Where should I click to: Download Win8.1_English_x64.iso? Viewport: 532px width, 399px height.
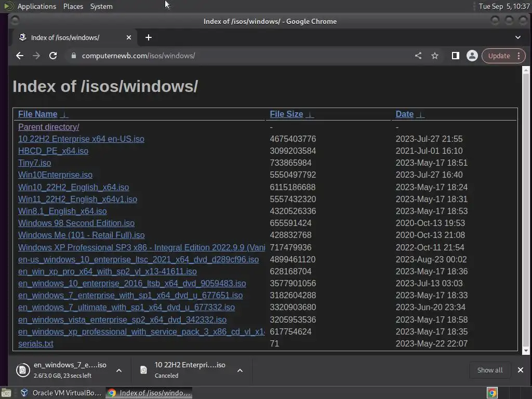(x=62, y=211)
